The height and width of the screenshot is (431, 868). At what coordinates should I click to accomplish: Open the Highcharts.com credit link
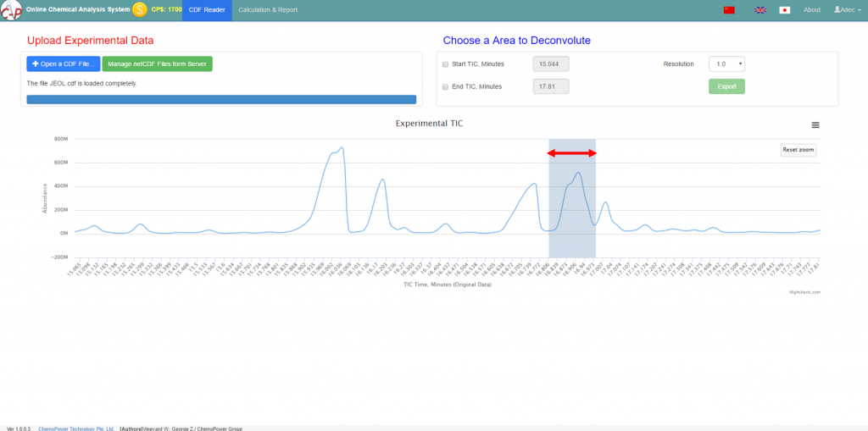coord(804,291)
